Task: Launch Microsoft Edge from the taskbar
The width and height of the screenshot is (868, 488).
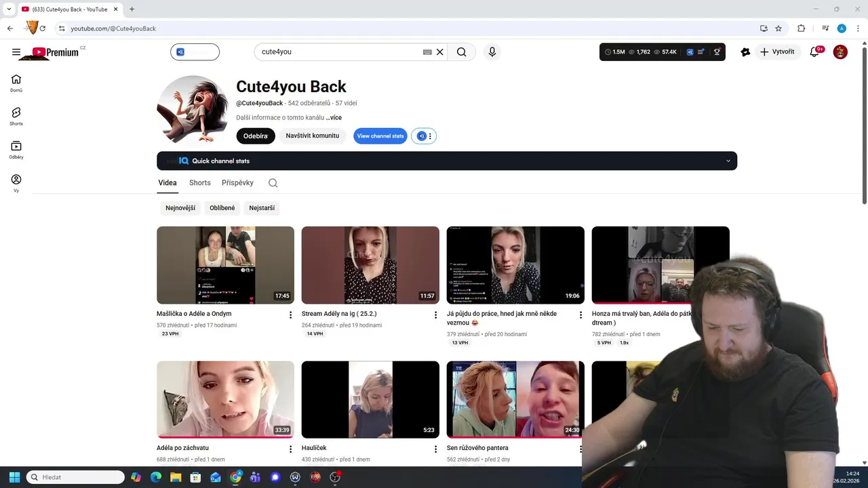Action: pyautogui.click(x=155, y=477)
